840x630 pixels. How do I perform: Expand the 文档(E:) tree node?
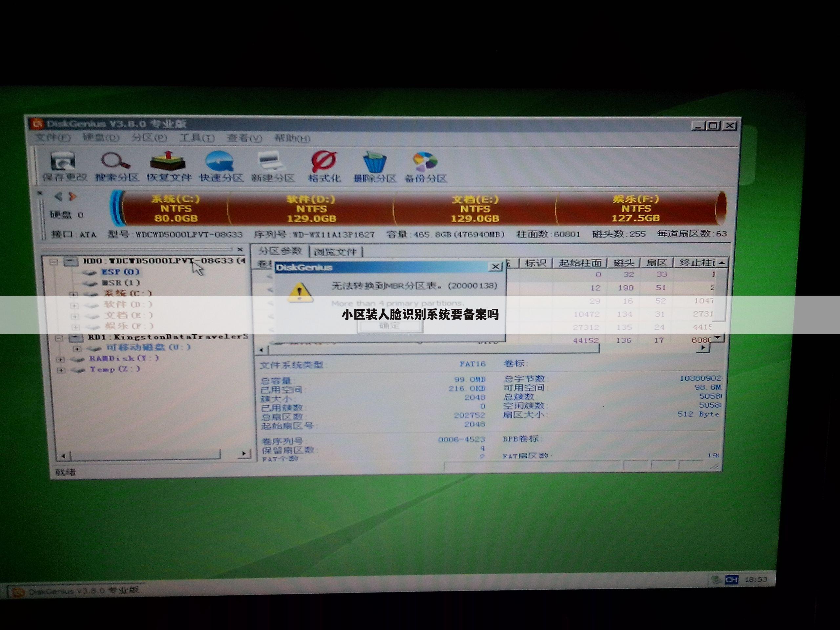[x=75, y=316]
